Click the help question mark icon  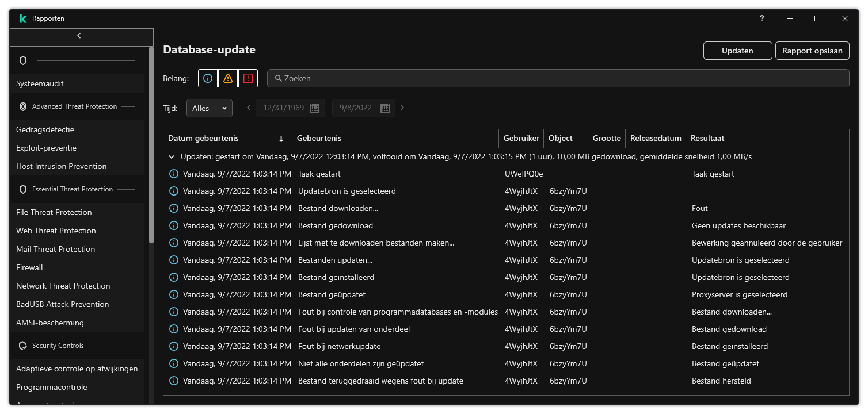[x=762, y=18]
